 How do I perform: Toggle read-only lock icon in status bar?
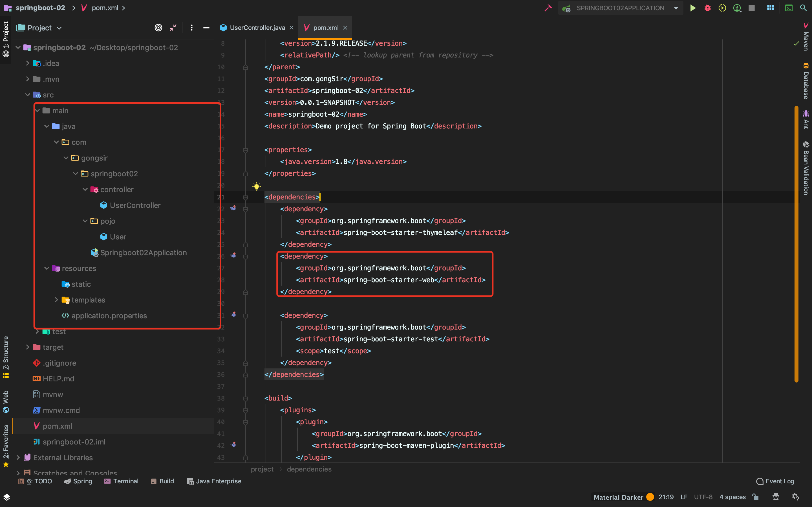pos(755,497)
